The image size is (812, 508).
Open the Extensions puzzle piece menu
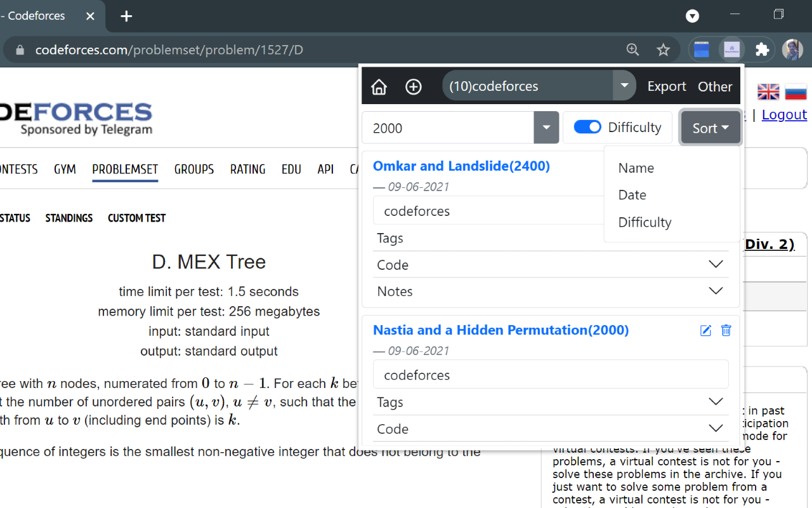[763, 50]
